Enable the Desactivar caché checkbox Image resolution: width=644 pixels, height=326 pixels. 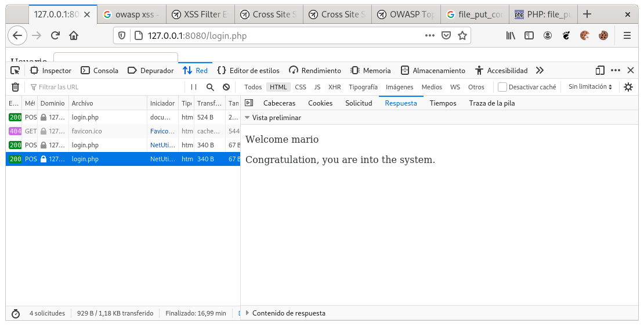[502, 87]
